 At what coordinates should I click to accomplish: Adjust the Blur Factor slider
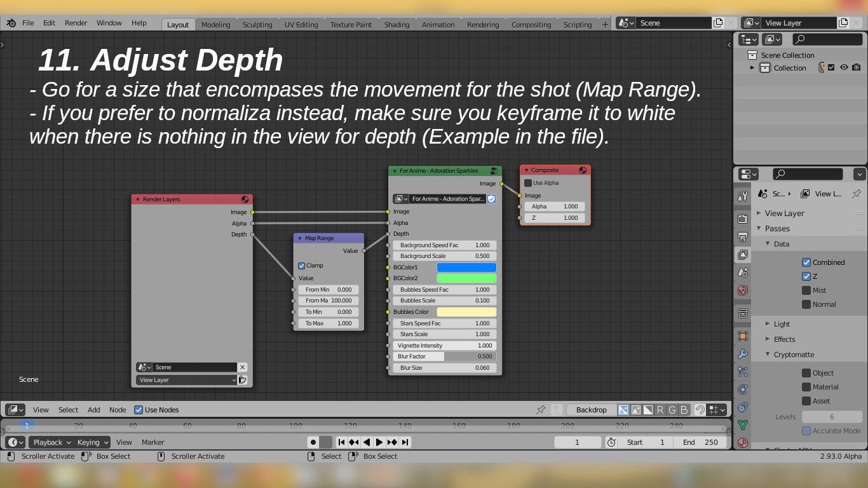coord(445,356)
